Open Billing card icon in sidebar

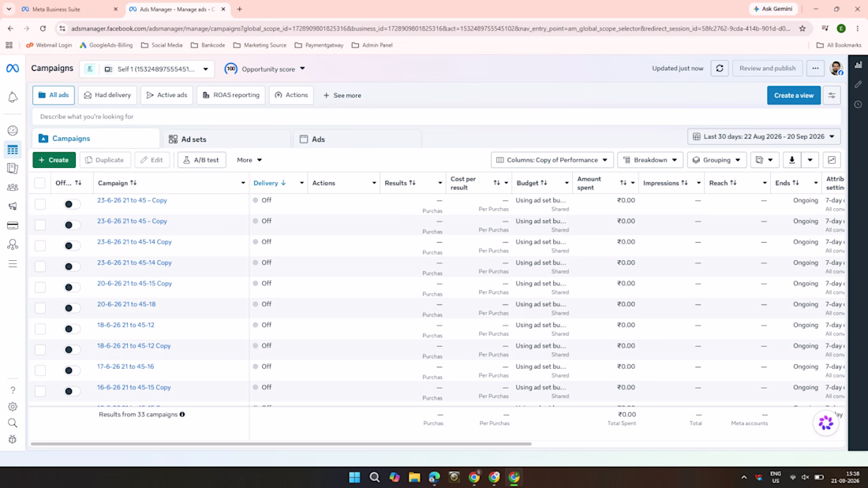click(12, 225)
